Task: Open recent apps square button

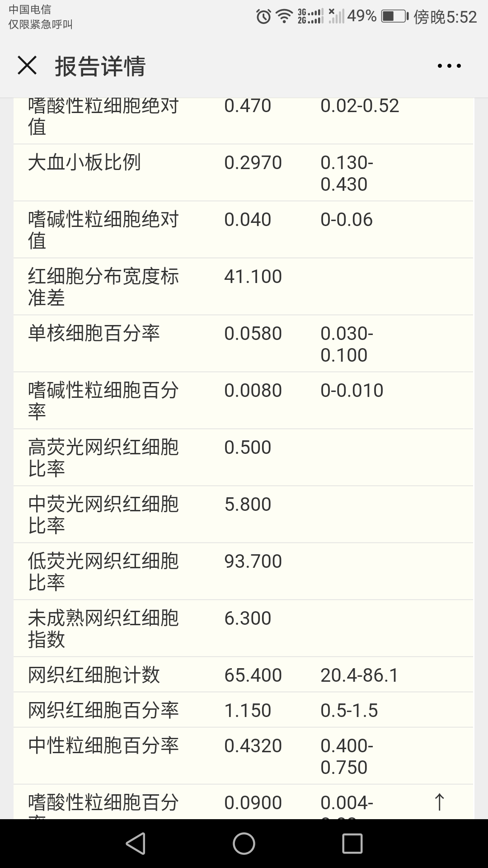Action: coord(352,843)
